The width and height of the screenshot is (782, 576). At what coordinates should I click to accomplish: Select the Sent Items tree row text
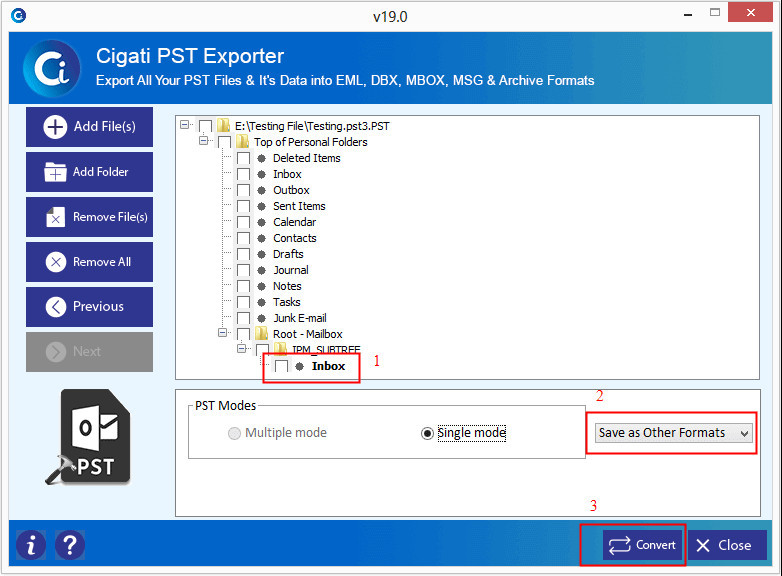299,206
